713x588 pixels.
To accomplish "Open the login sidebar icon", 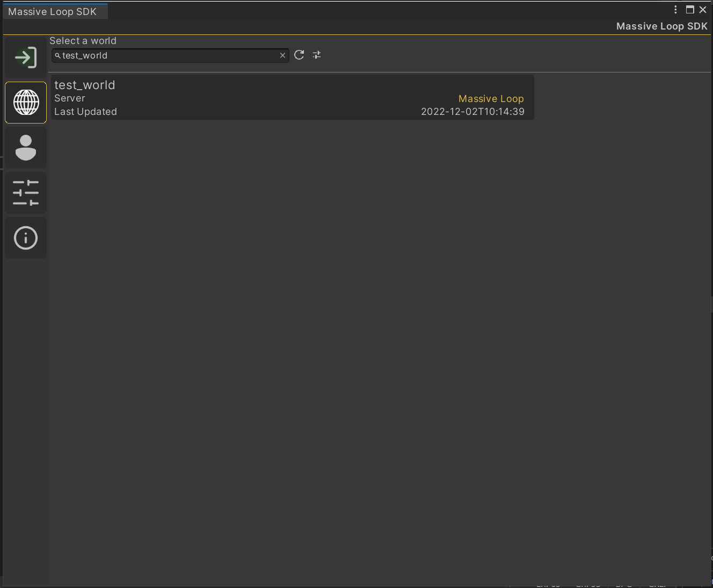I will (x=26, y=57).
